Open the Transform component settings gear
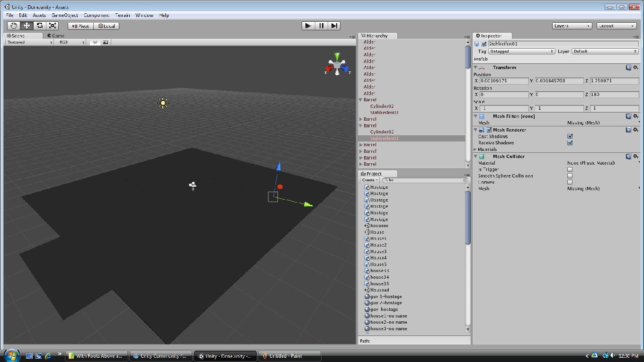Screen dimensions: 644x362 (636, 67)
